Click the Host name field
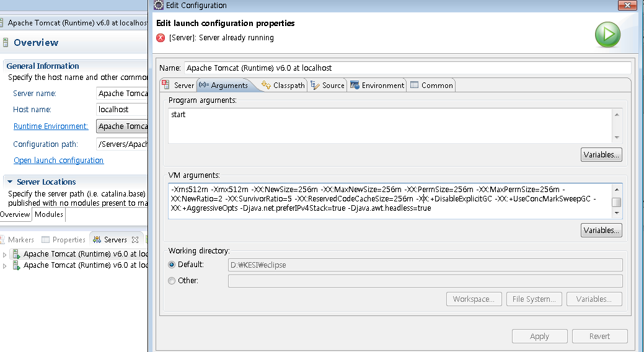The width and height of the screenshot is (644, 352). click(122, 109)
